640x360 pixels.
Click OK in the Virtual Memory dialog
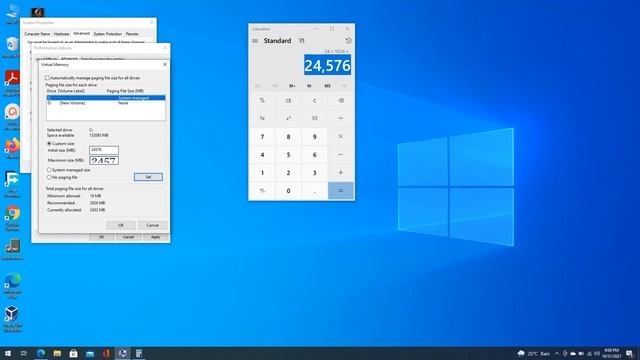121,225
